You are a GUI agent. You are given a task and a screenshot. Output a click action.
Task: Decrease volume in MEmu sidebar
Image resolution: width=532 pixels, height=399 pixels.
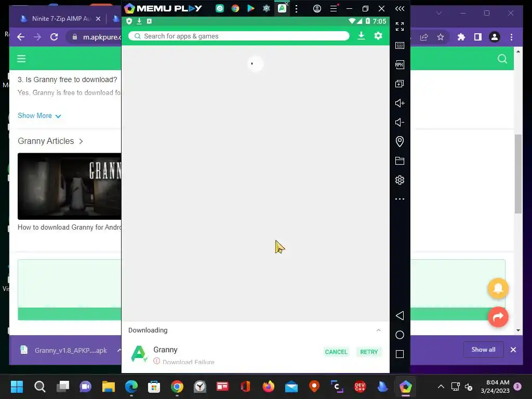point(400,122)
